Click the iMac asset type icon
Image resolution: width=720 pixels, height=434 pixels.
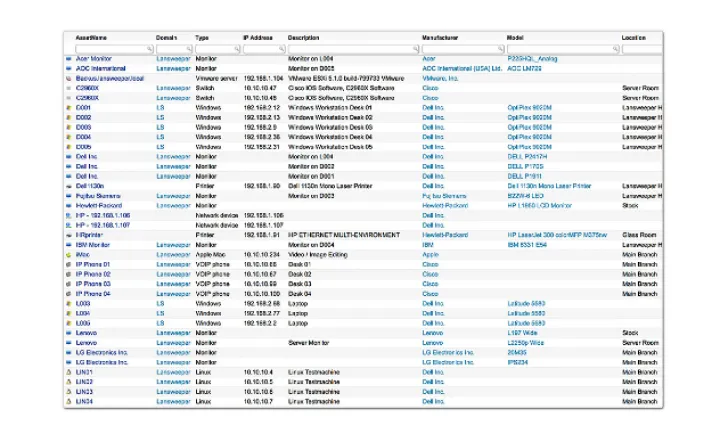coord(67,254)
